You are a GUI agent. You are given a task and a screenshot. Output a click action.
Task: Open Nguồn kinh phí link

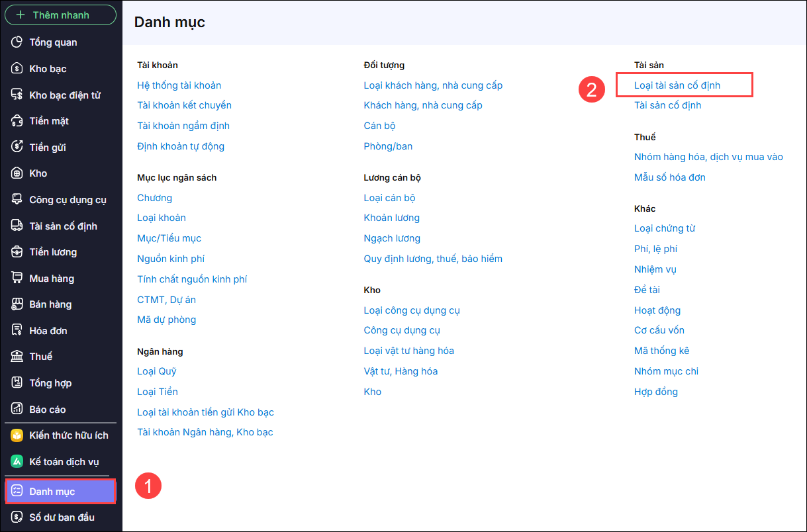(x=171, y=259)
